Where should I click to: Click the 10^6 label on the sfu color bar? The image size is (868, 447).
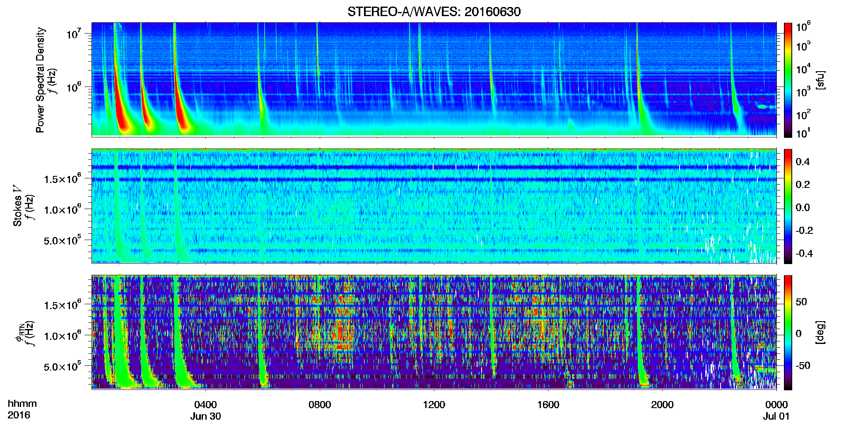(803, 26)
